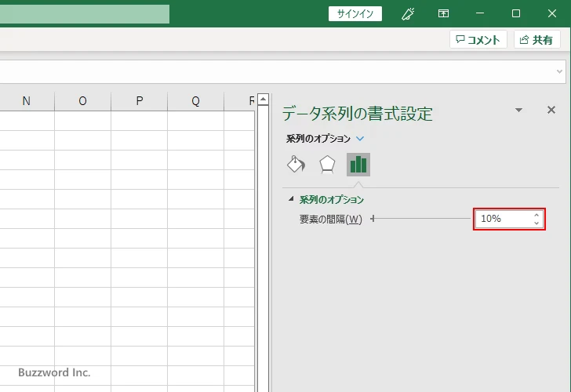The width and height of the screenshot is (571, 392).
Task: Increase 要素の間隔 with the up spinner
Action: (x=536, y=215)
